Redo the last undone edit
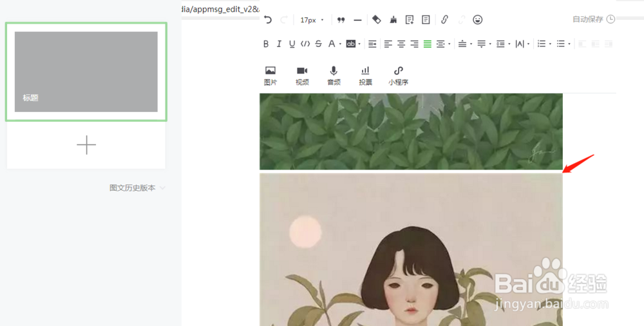 click(284, 20)
